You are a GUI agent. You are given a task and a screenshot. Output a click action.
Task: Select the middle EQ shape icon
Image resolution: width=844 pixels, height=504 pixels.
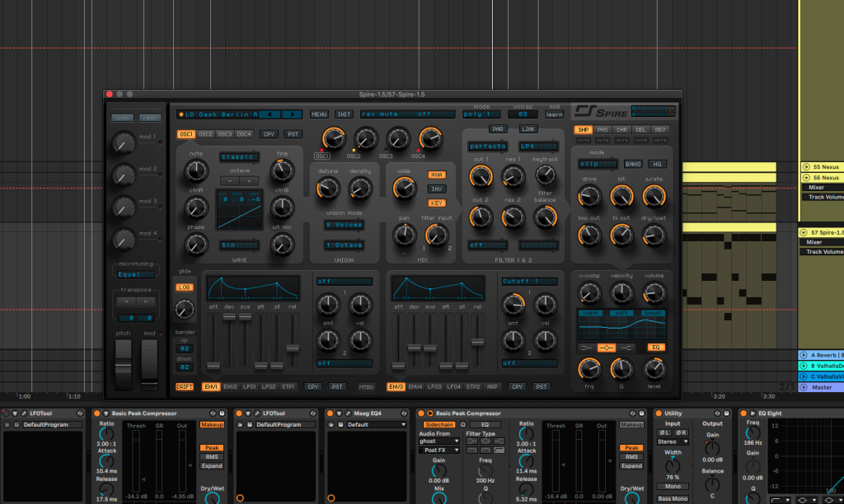(x=606, y=348)
